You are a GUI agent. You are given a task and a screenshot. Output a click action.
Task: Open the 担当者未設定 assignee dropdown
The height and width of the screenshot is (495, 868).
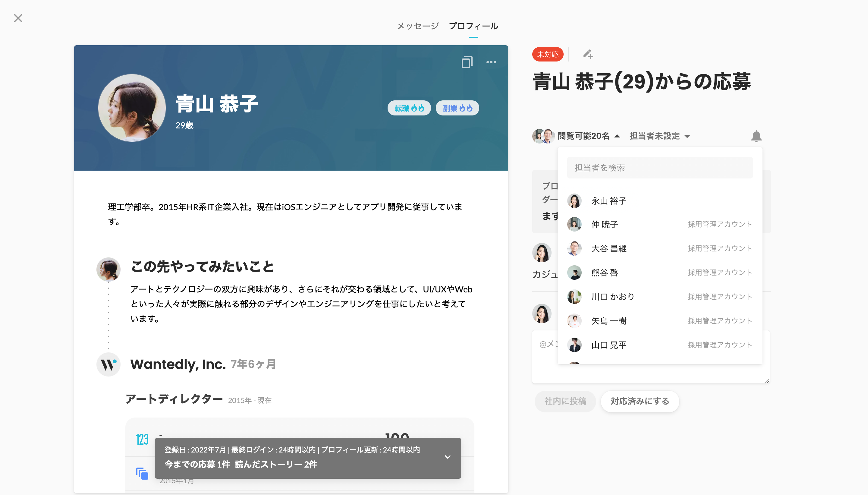click(660, 136)
